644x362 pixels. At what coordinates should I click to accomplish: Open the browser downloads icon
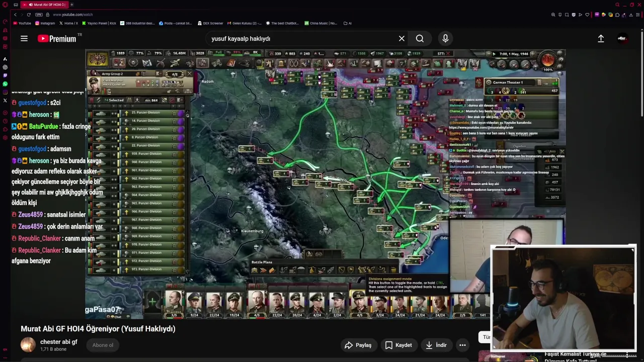(631, 15)
